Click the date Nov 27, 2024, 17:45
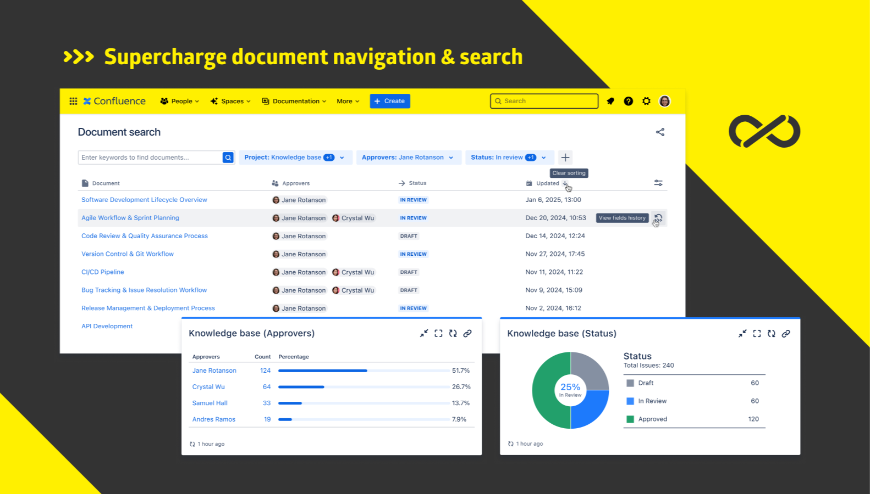Screen dimensions: 870x494 pyautogui.click(x=555, y=254)
